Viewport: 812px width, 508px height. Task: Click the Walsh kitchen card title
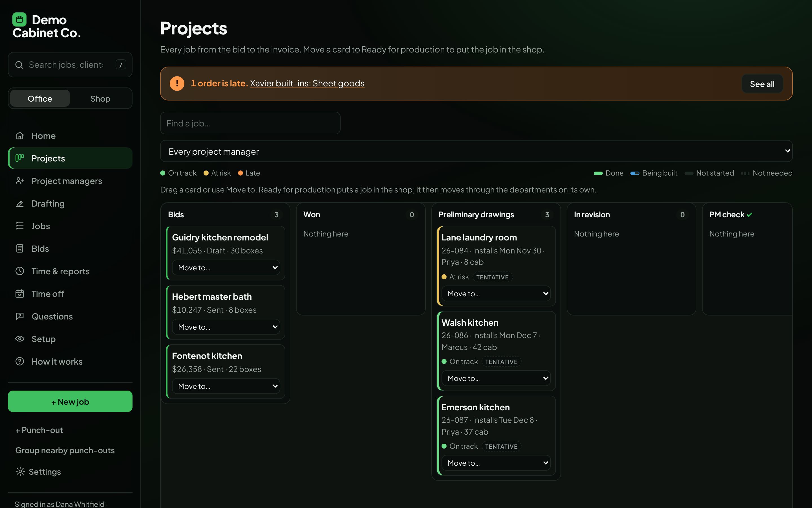[470, 323]
